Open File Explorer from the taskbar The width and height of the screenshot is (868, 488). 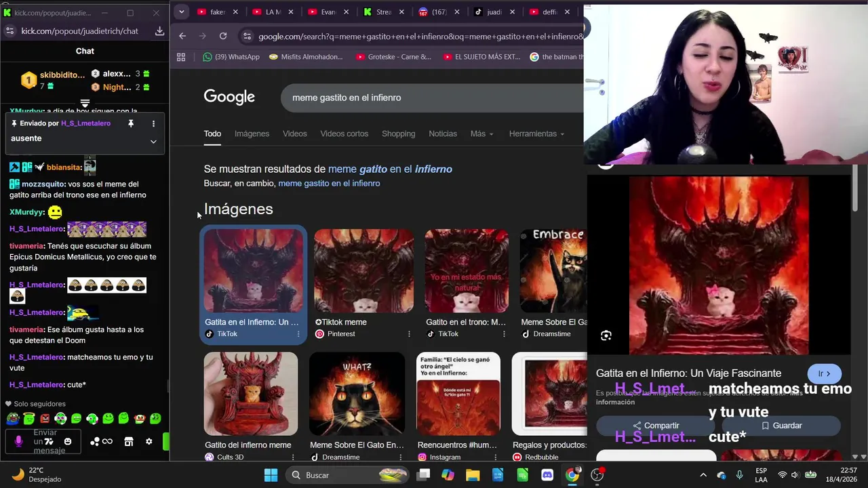[x=473, y=475]
